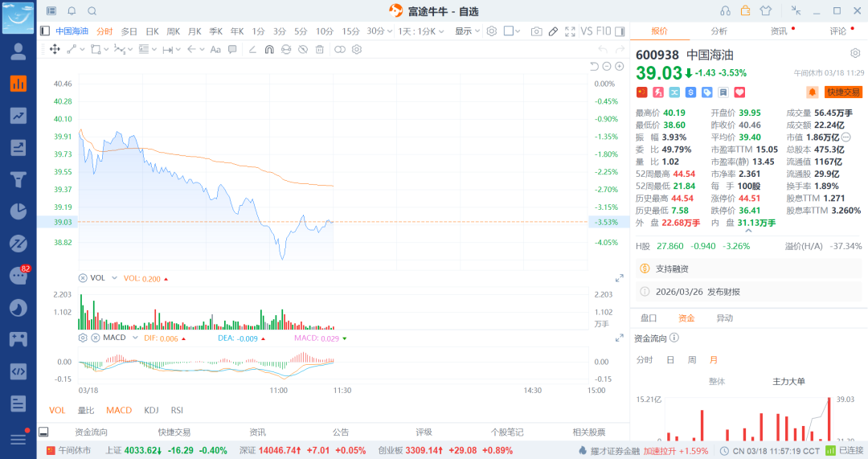Open the 1天:1分K dropdown
This screenshot has height=459, width=868.
coord(420,31)
